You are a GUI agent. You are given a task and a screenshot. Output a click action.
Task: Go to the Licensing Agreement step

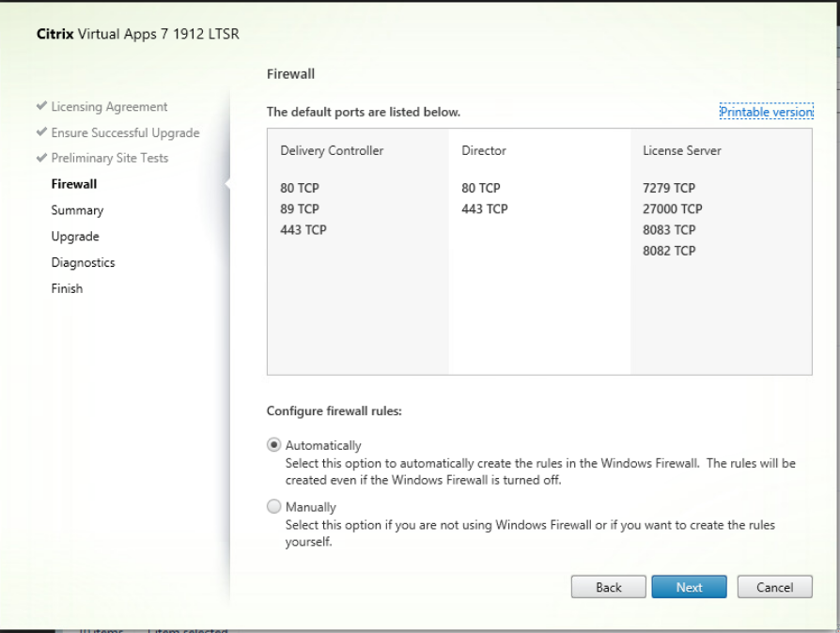point(109,106)
